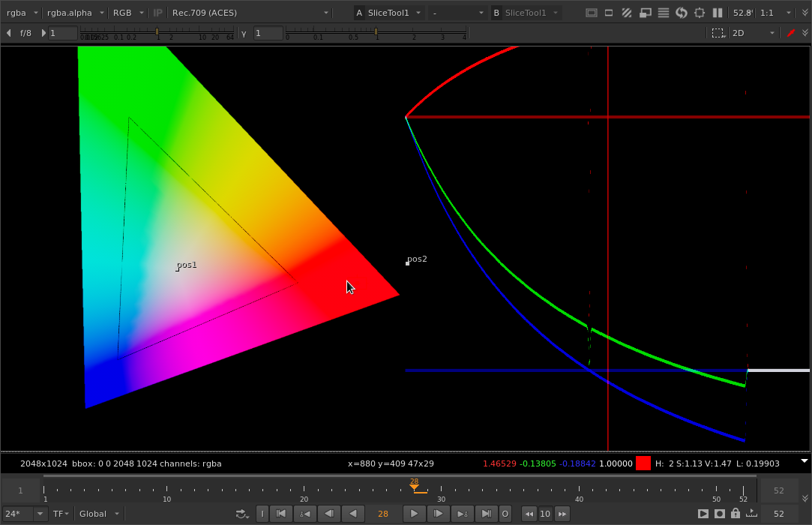The width and height of the screenshot is (812, 525).
Task: Decrease f-stop with left arrow
Action: 9,33
